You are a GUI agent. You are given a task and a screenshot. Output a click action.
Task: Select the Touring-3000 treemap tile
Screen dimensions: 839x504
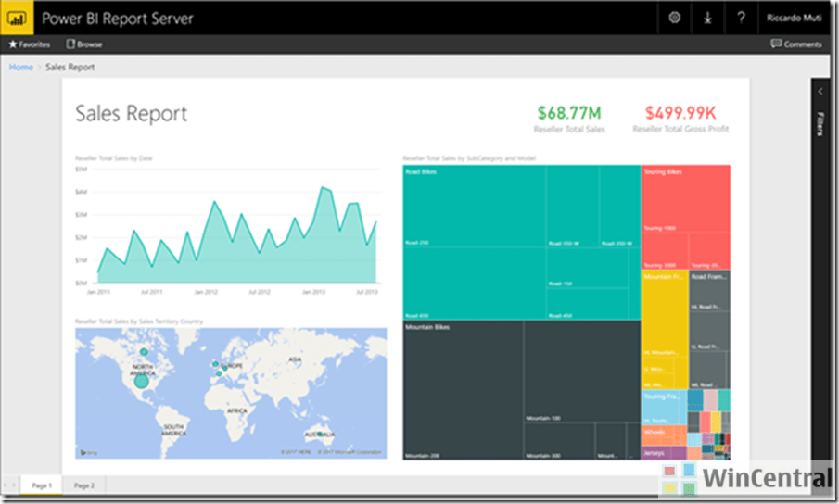pos(665,251)
